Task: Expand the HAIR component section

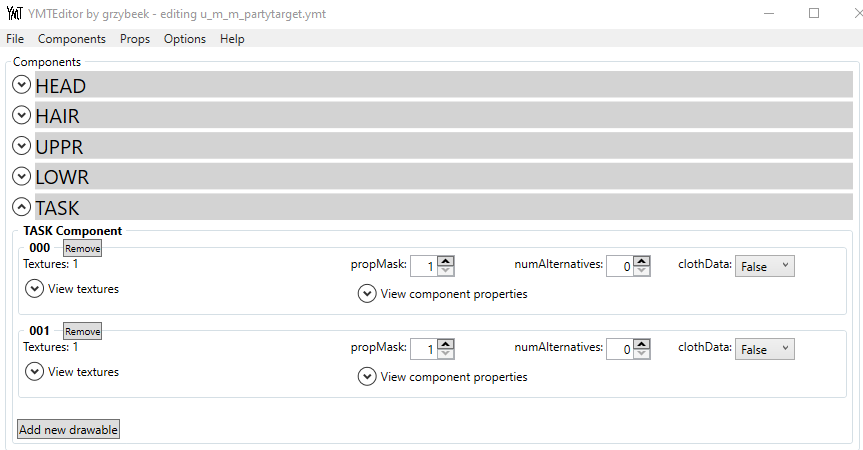Action: pyautogui.click(x=21, y=116)
